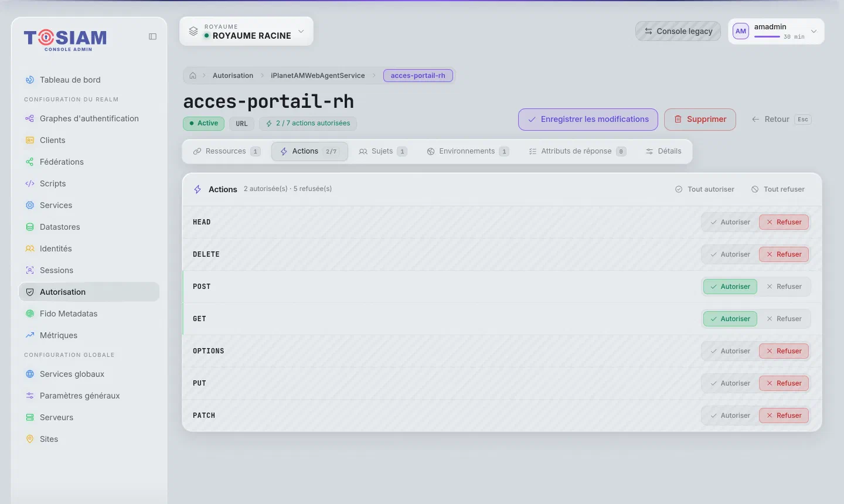Image resolution: width=844 pixels, height=504 pixels.
Task: Click the Métriques chart icon
Action: coord(30,335)
